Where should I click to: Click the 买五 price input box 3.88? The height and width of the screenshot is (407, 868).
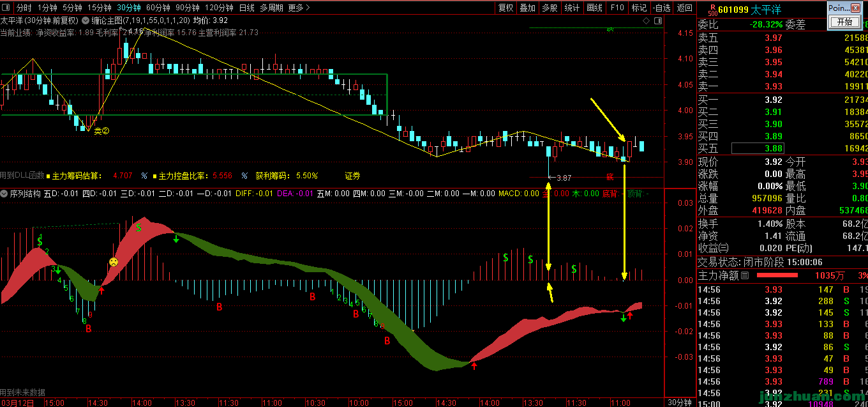[x=758, y=148]
